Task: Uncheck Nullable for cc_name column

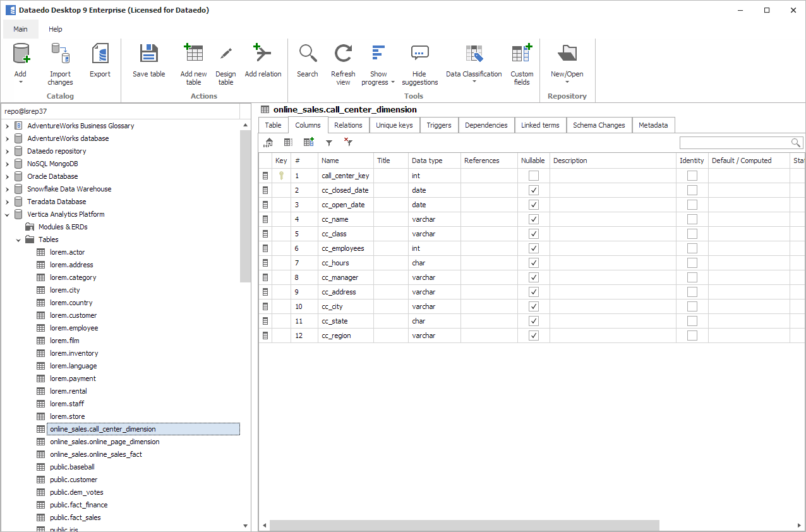Action: (x=534, y=219)
